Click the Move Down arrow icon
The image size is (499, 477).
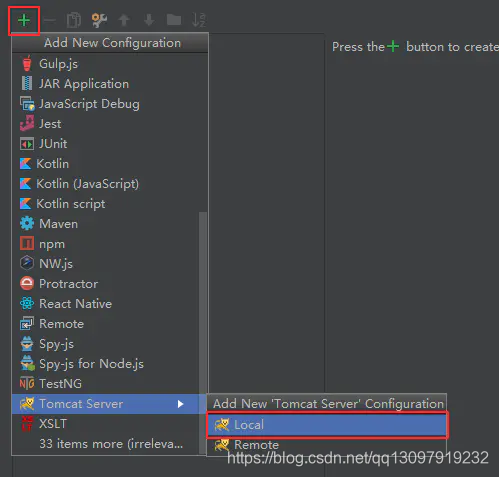click(x=149, y=20)
